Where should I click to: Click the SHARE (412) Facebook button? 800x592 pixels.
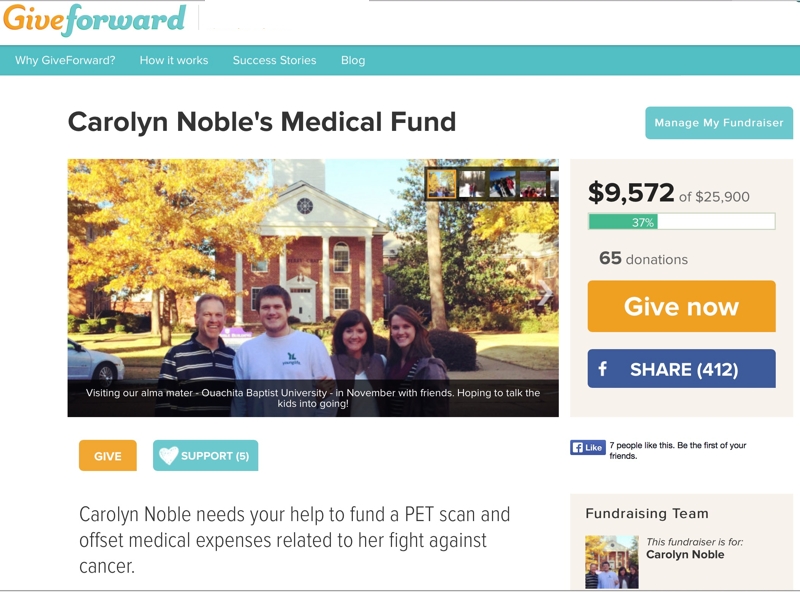tap(682, 368)
